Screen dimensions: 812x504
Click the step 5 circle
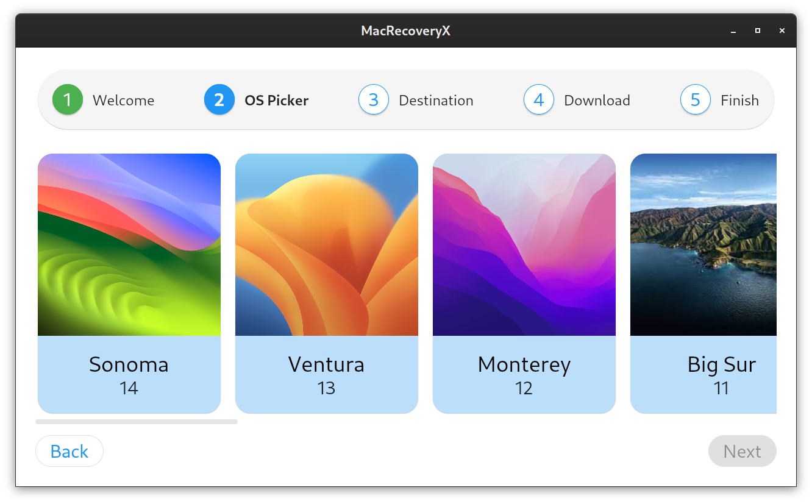coord(696,99)
